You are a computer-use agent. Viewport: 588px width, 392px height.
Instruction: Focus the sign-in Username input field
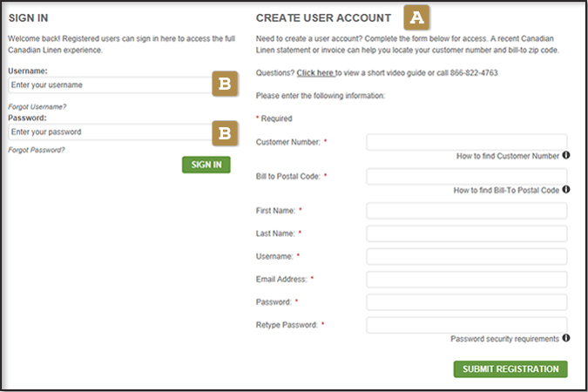pos(108,85)
